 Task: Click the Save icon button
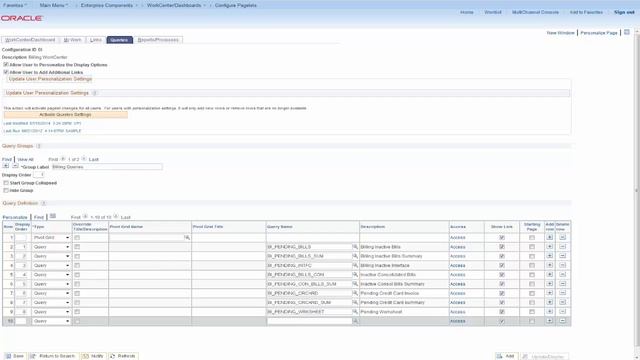click(x=15, y=356)
